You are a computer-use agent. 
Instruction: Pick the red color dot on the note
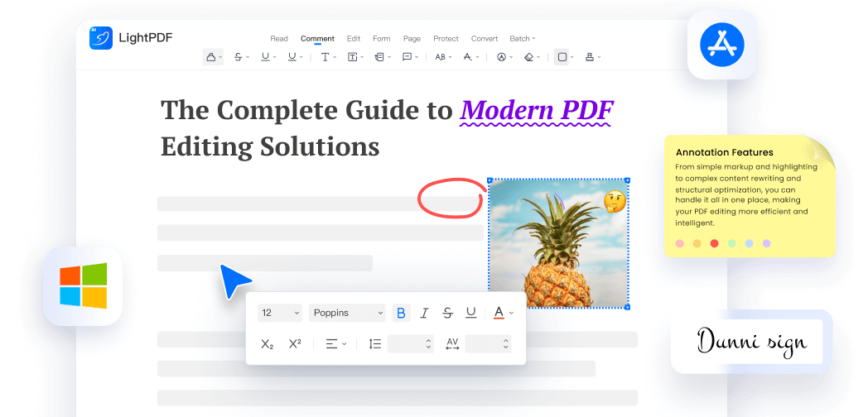714,243
